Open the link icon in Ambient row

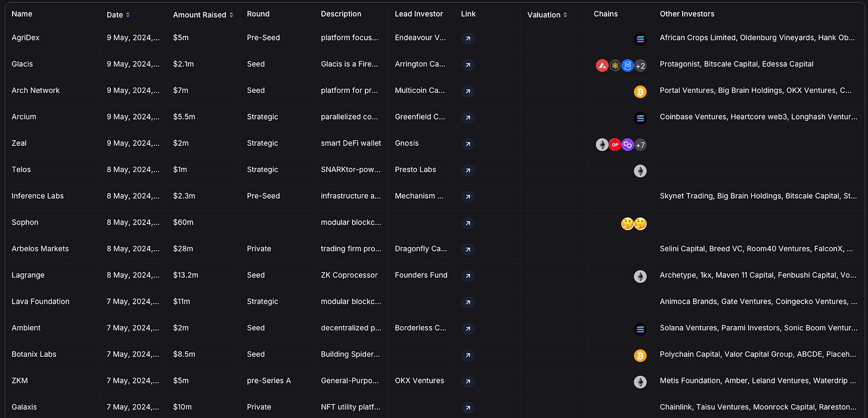coord(469,329)
